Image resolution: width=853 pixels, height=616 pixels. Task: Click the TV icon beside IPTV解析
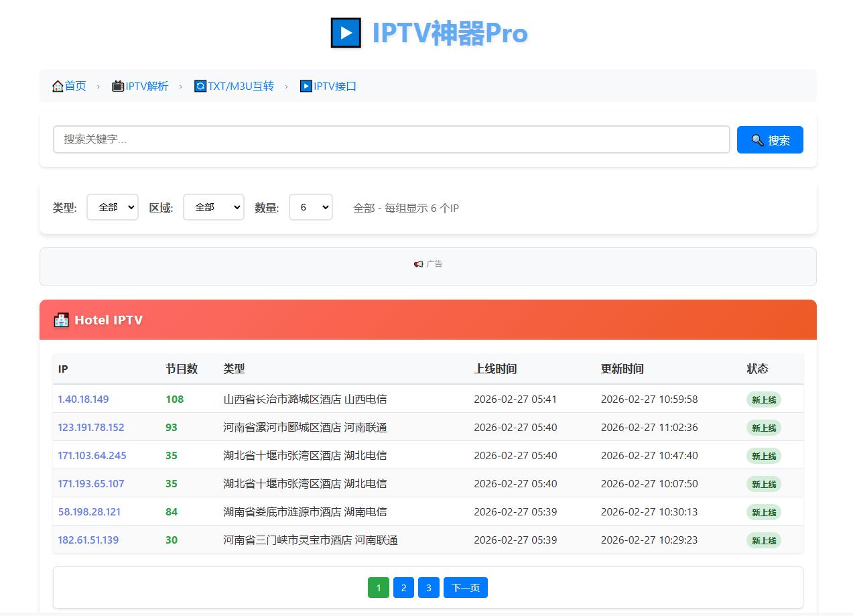pyautogui.click(x=118, y=86)
